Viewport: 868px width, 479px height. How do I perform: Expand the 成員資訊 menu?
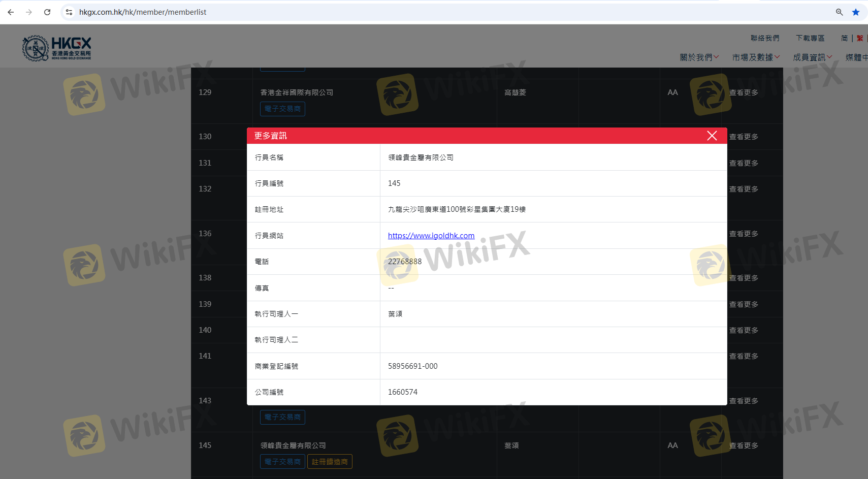[x=812, y=57]
